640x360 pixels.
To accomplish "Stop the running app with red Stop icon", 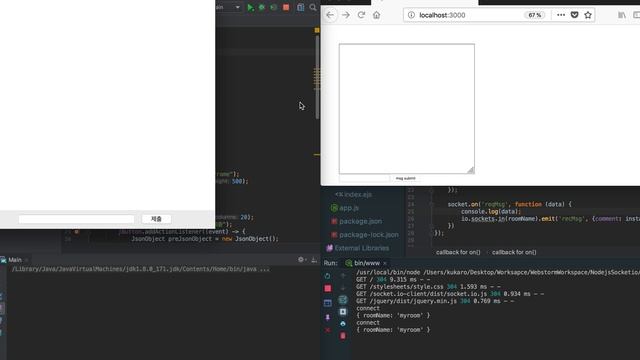I will pos(286,7).
